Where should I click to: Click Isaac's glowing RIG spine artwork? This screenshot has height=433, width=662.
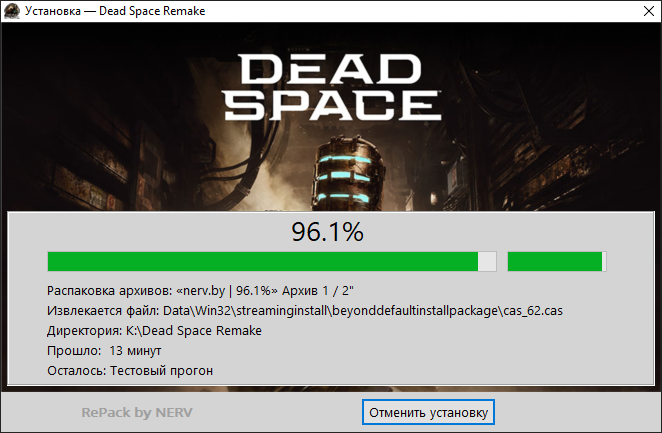coord(345,179)
